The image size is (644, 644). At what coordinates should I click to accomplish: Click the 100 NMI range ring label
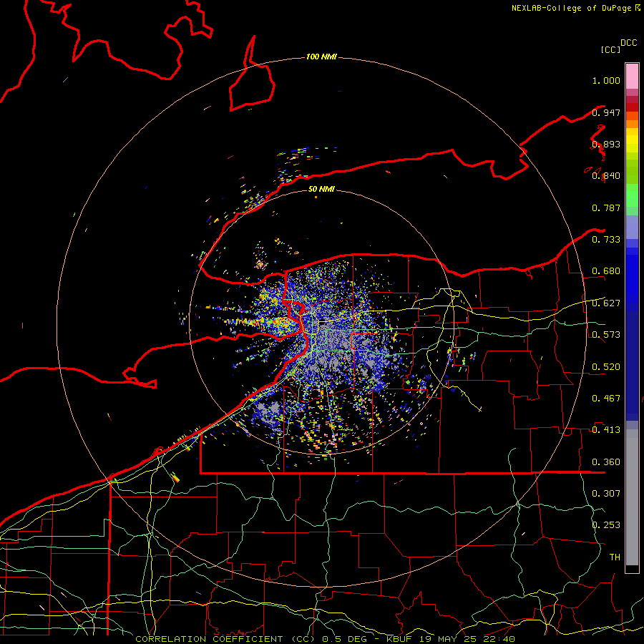coord(321,57)
